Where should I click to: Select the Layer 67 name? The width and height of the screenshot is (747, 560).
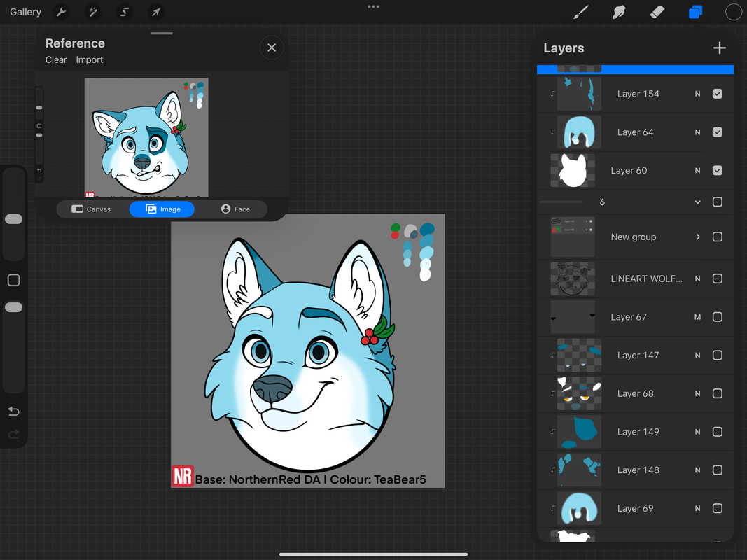tap(629, 317)
